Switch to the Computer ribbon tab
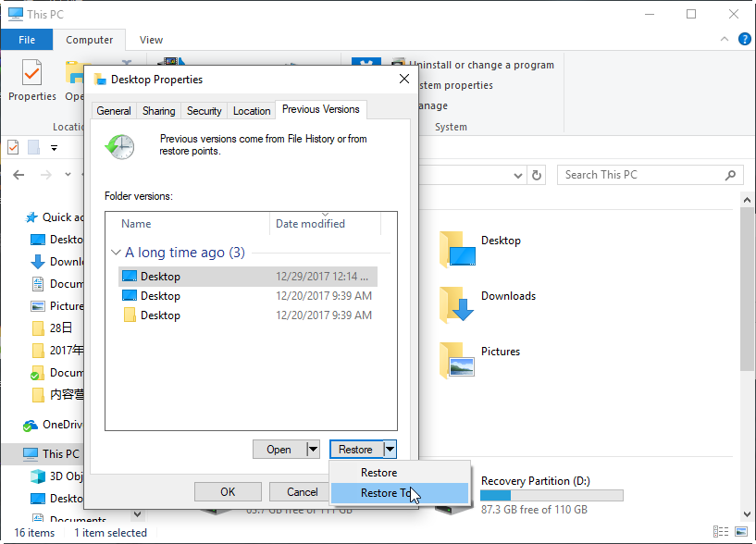 (89, 40)
